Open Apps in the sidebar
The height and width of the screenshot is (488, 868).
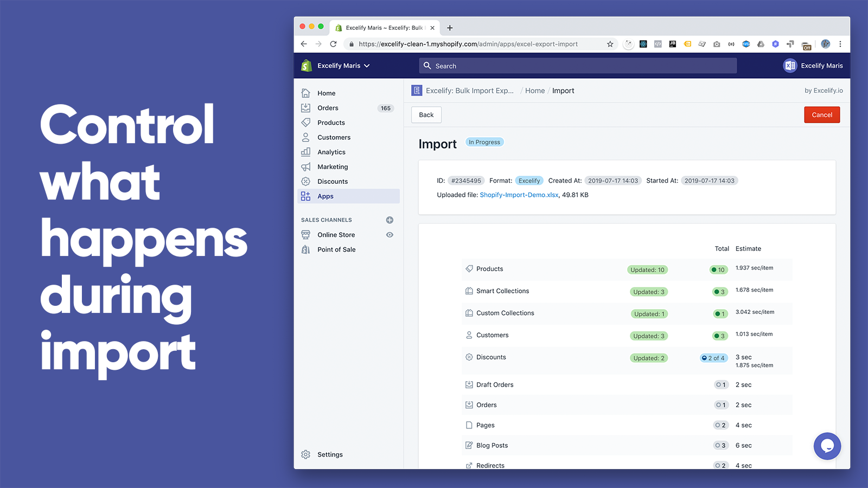[x=348, y=196]
